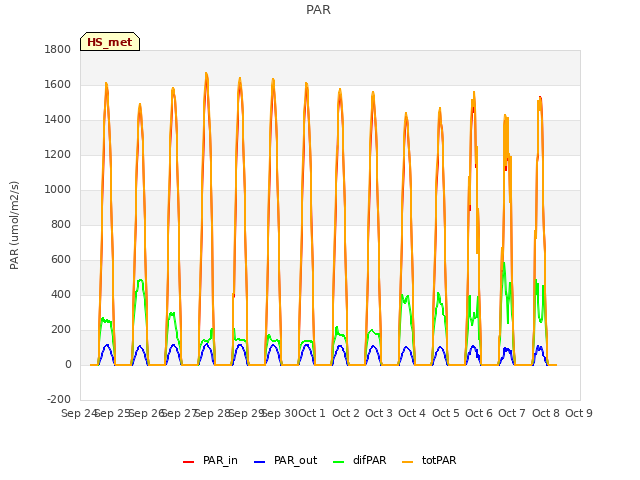
Task: Click the 1000 y-axis tick label
Action: [x=58, y=189]
